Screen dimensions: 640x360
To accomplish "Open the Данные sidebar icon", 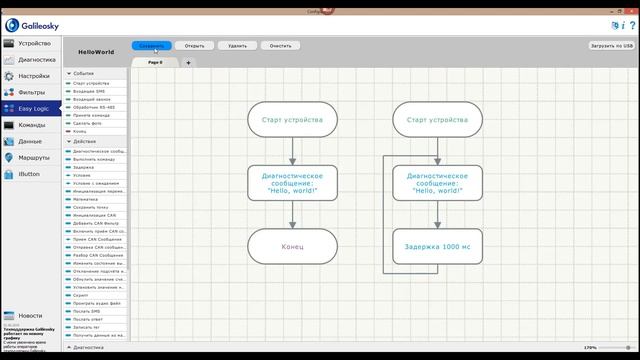I will [9, 142].
